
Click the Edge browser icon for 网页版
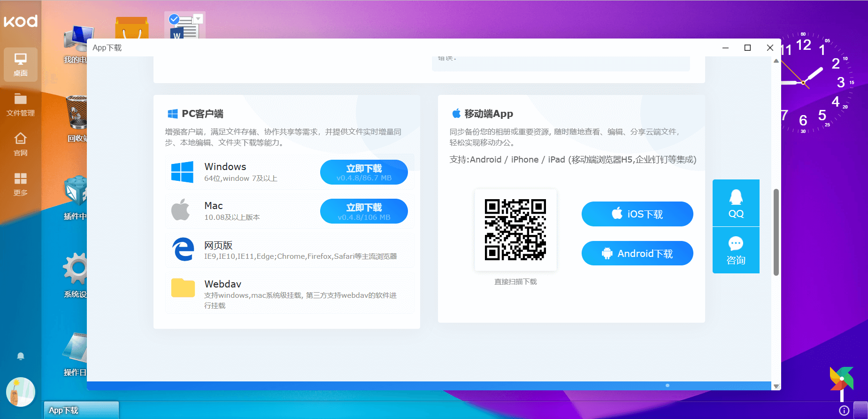tap(183, 249)
